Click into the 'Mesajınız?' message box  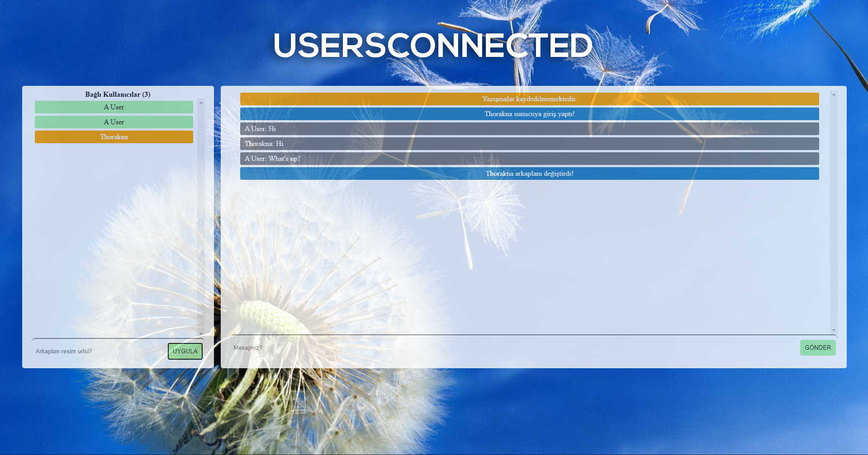511,347
